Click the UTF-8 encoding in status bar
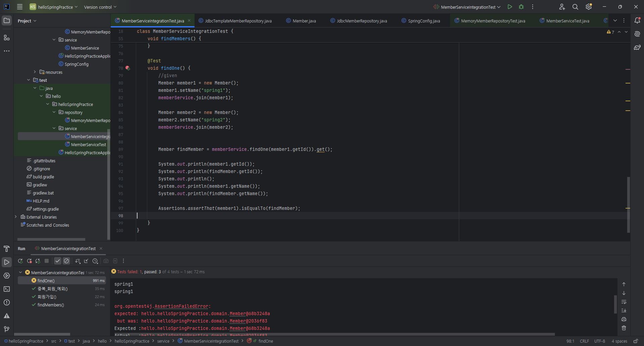 point(600,341)
